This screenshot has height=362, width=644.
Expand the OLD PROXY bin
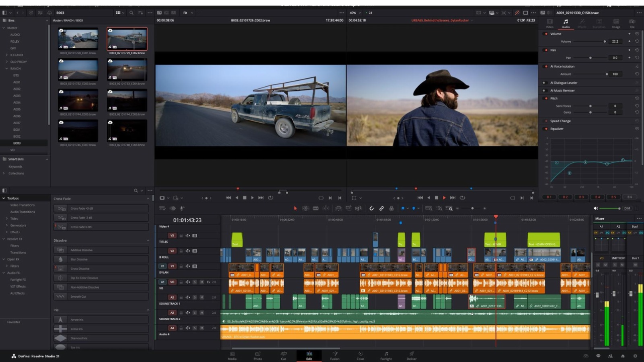(7, 61)
